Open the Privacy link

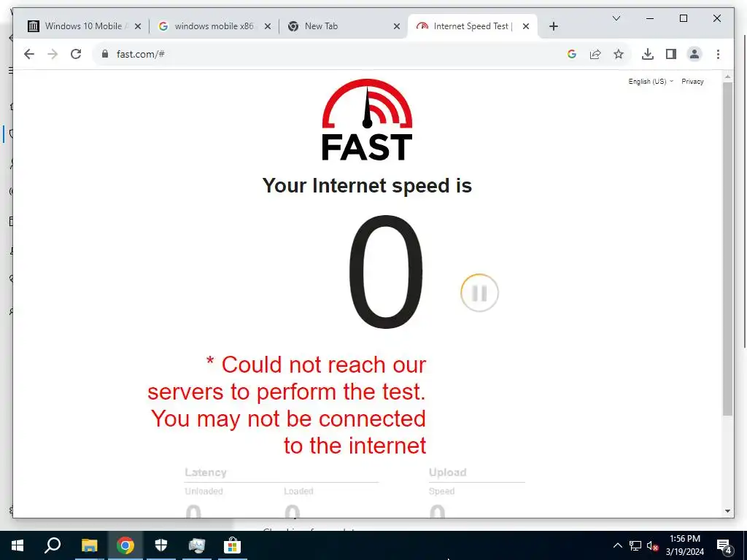tap(692, 82)
